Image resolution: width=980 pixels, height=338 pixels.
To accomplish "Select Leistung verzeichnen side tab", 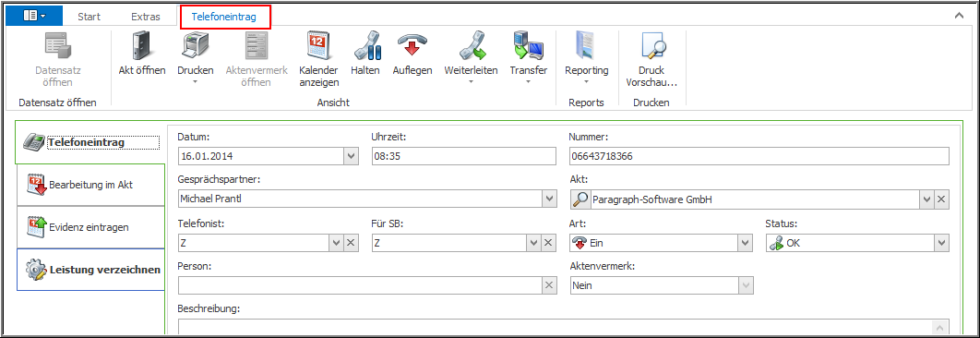I will (x=90, y=270).
